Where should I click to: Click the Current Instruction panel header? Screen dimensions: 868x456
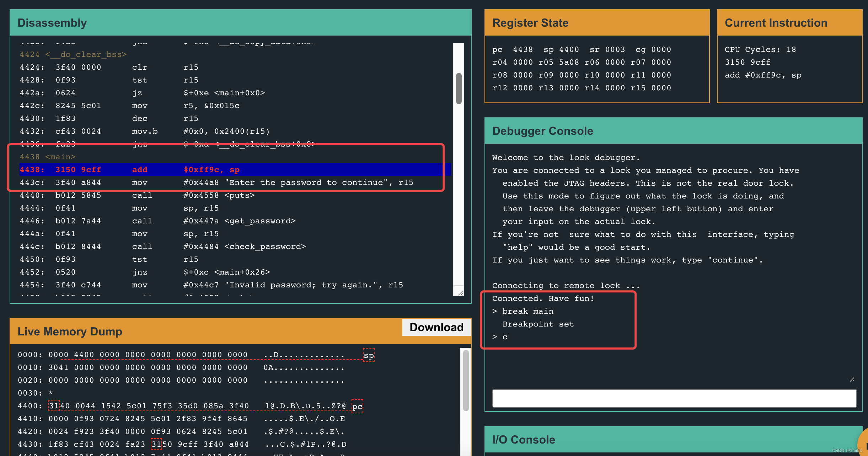[x=790, y=23]
